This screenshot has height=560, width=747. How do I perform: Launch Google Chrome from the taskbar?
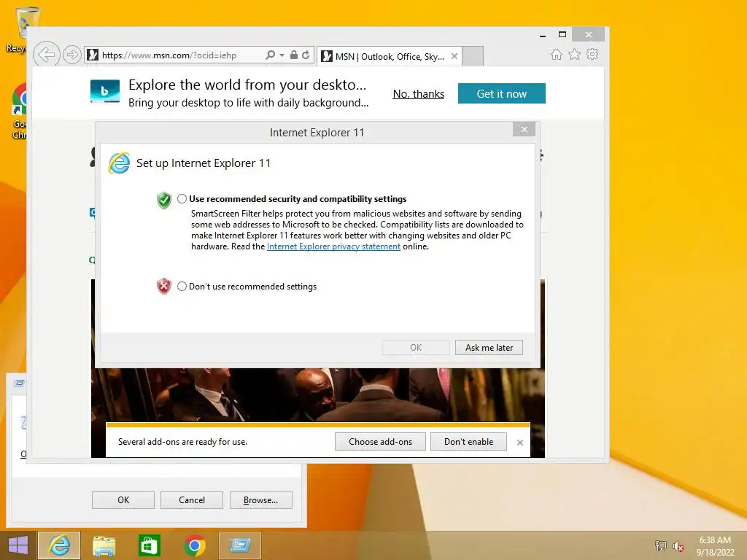point(194,545)
